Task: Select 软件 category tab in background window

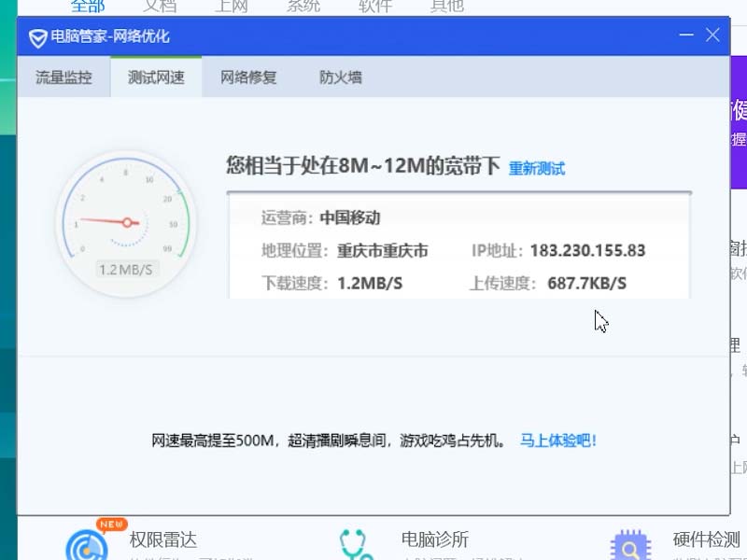Action: (375, 6)
